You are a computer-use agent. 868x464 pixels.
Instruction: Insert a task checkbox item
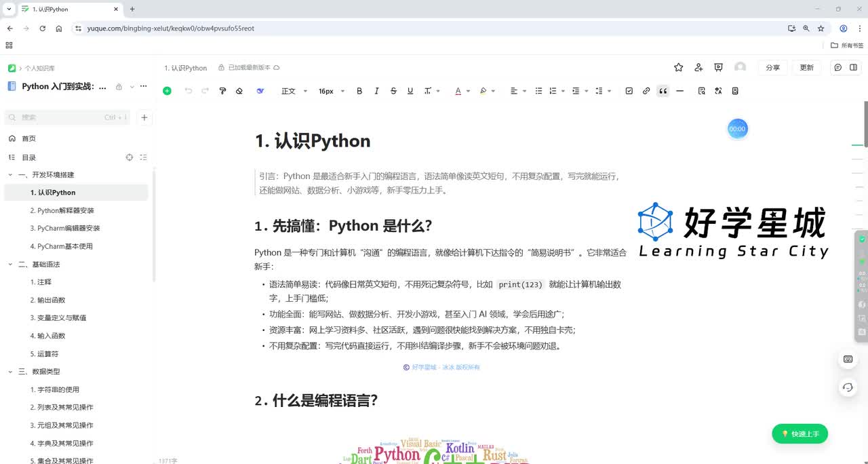click(629, 91)
